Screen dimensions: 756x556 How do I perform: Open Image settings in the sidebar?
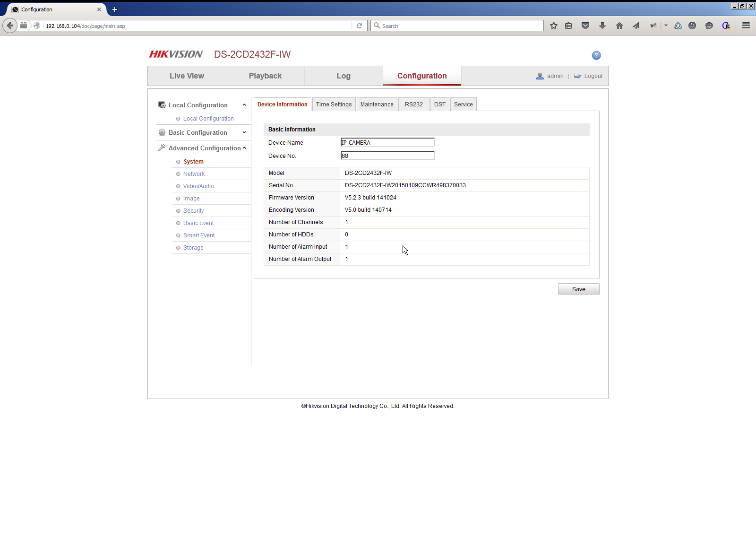point(191,199)
